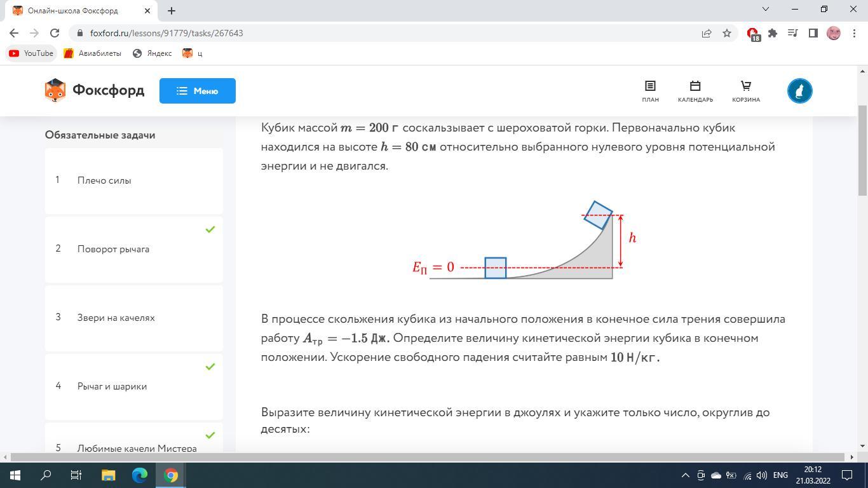
Task: Select task 3 Звери на качелях
Action: 134,318
